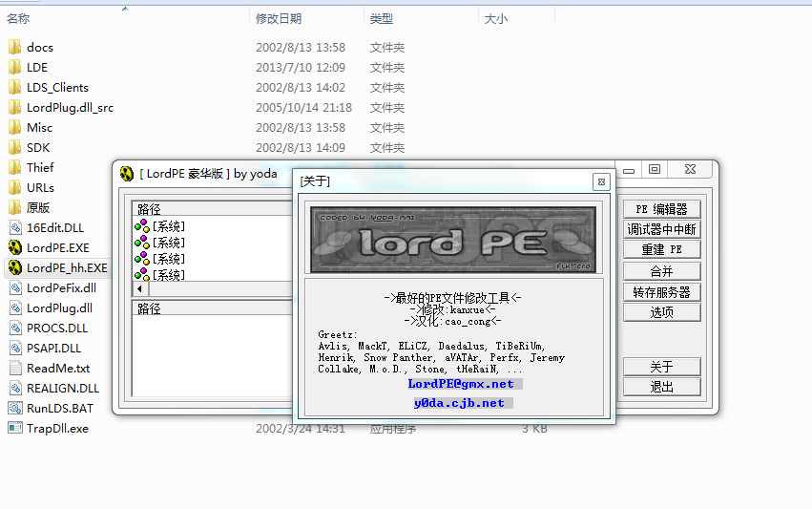
Task: Click the 文件夹 type of docs row
Action: coord(386,47)
